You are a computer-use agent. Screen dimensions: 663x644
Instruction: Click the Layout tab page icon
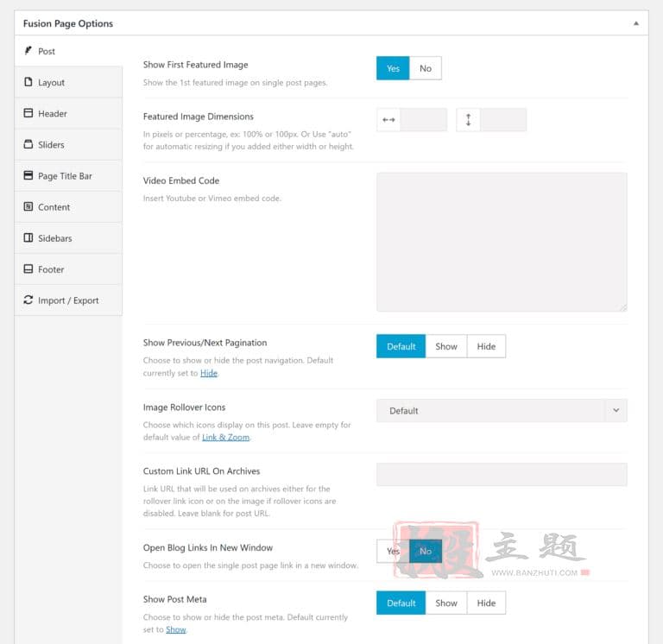click(28, 82)
